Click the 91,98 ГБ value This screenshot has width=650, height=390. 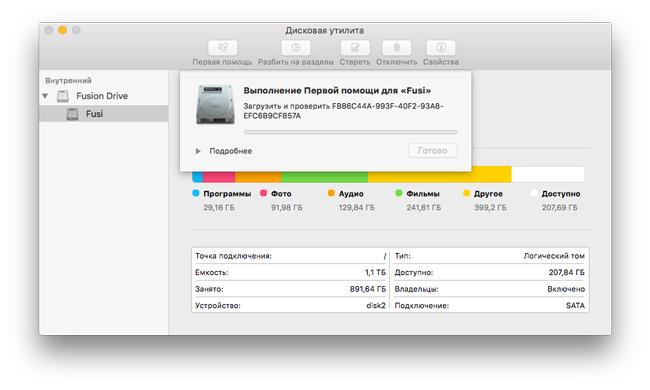(287, 208)
